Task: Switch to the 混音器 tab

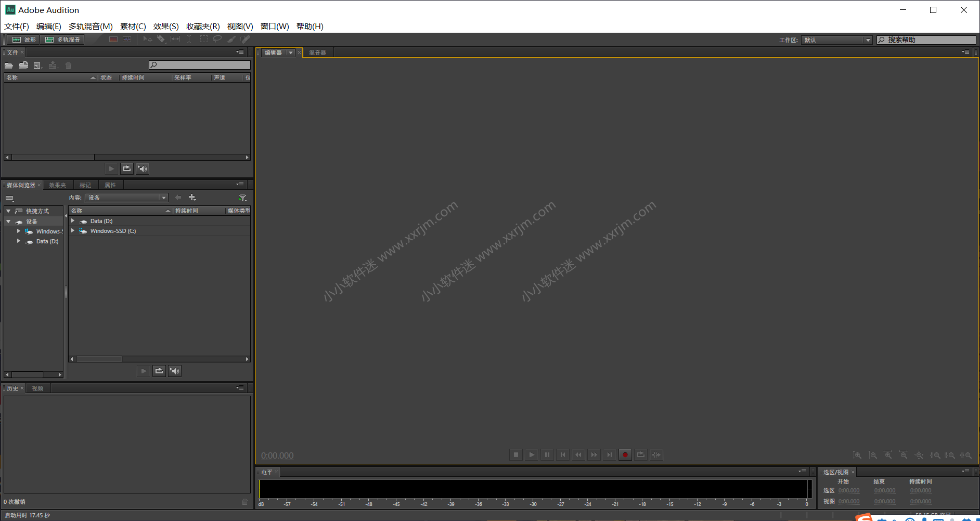Action: [x=317, y=53]
